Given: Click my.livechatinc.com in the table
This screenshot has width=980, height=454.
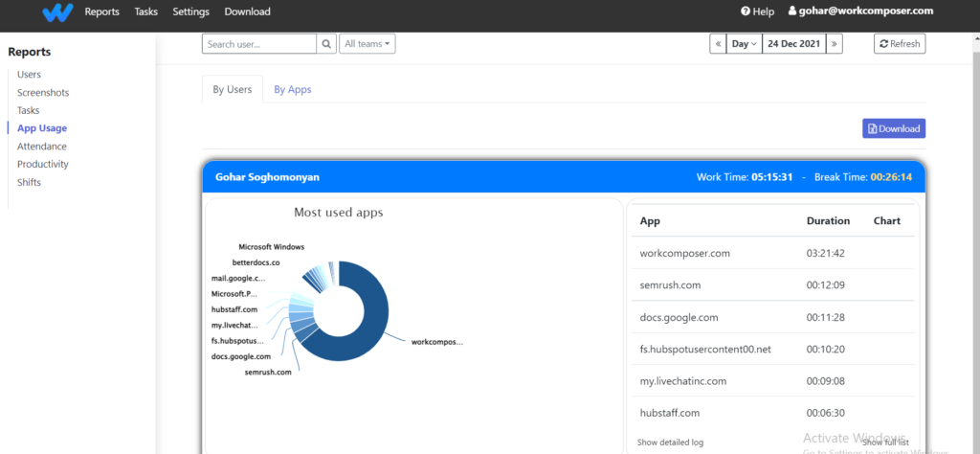Looking at the screenshot, I should click(683, 381).
